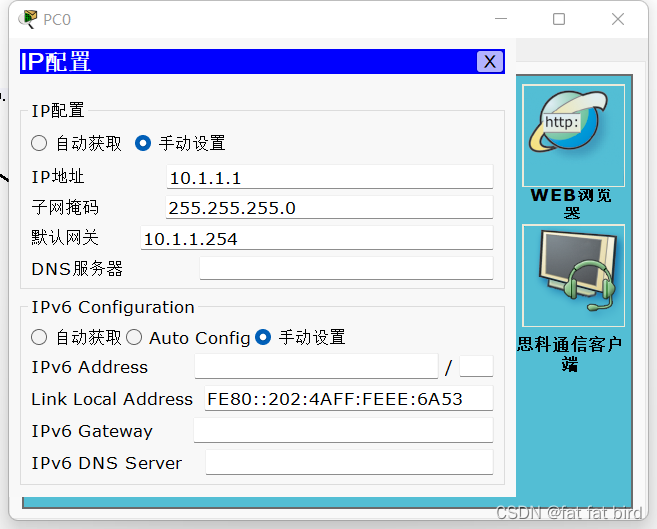Click the Link Local Address field
Image resolution: width=657 pixels, height=529 pixels.
coord(349,398)
